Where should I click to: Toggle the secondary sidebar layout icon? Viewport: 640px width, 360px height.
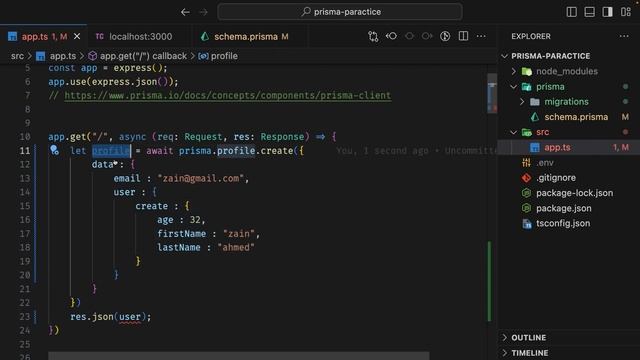click(607, 12)
